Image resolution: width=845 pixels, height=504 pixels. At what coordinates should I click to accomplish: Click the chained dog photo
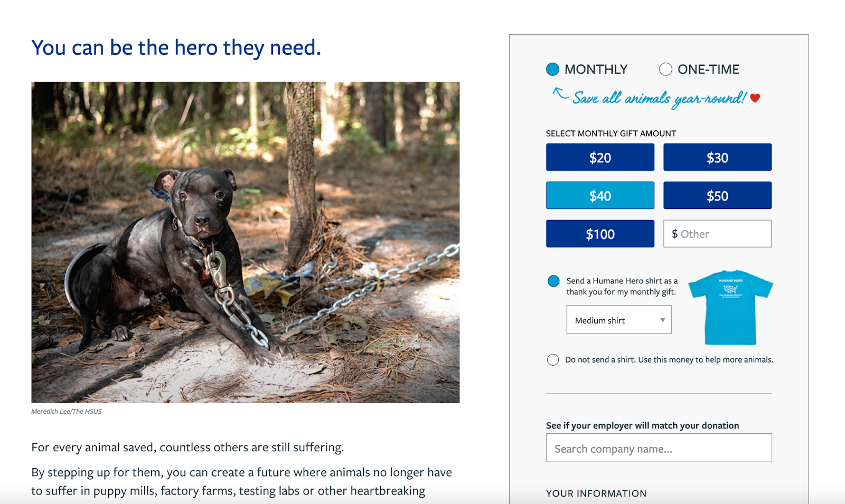(x=246, y=242)
